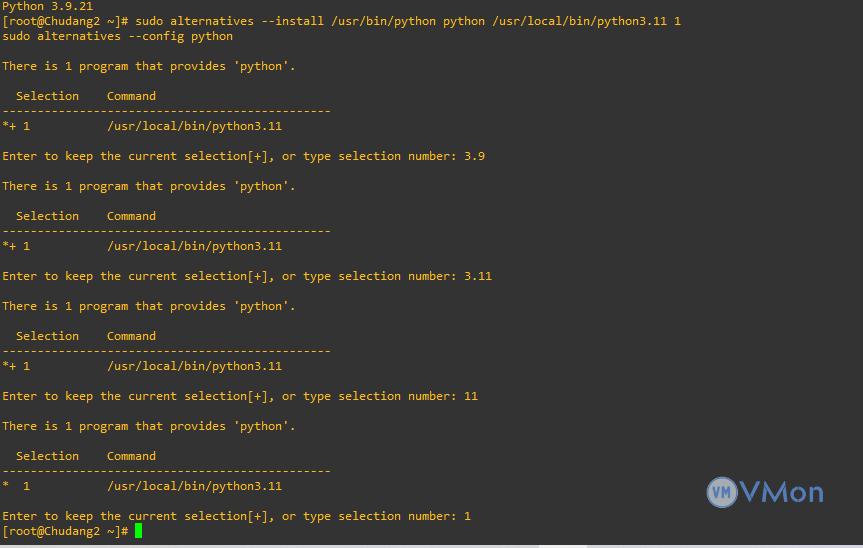
Task: Click the top root@Chudang2 shell prompt
Action: pyautogui.click(x=65, y=21)
